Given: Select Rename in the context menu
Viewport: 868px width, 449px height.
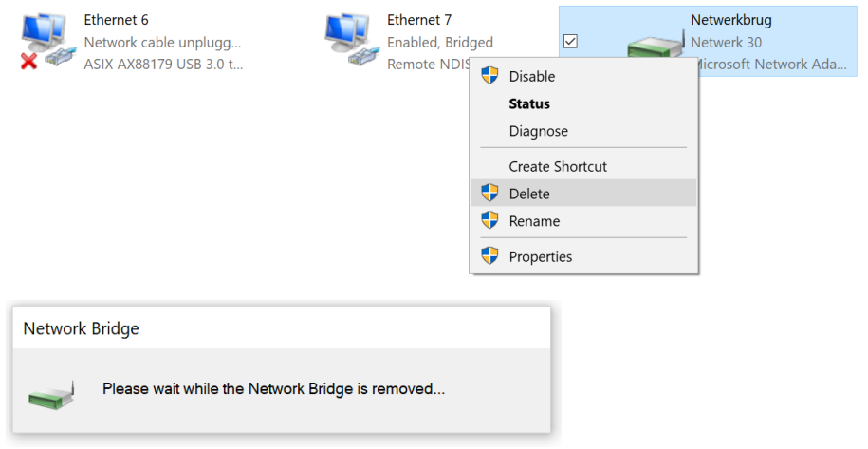Looking at the screenshot, I should coord(534,221).
